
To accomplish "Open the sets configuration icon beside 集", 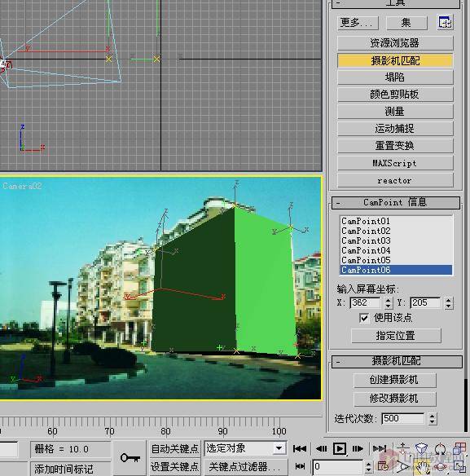I will (x=445, y=22).
